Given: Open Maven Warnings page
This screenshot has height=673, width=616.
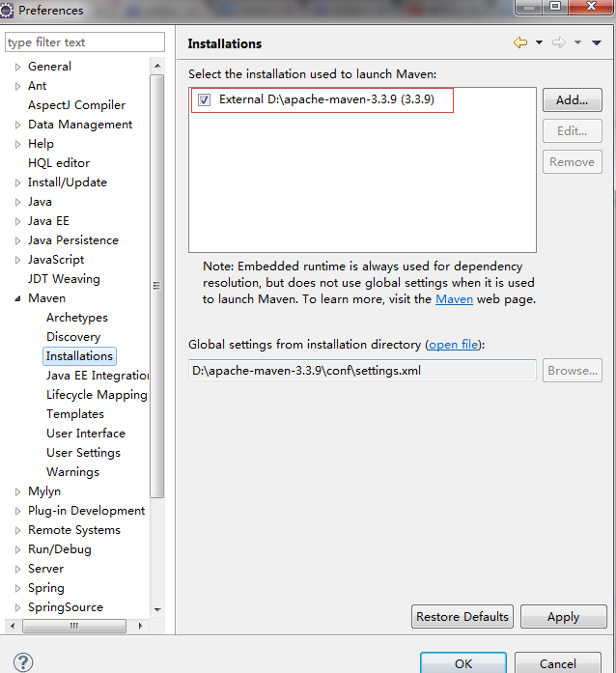Looking at the screenshot, I should point(72,472).
